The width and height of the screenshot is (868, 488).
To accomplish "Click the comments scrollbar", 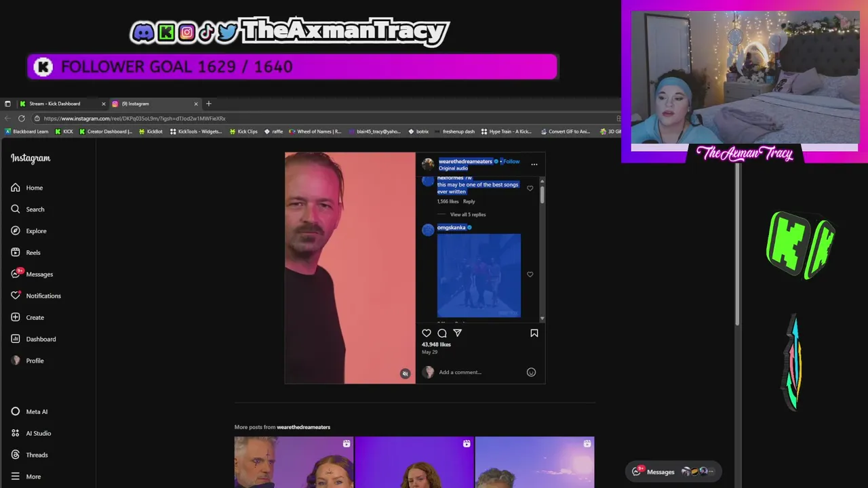I will click(542, 195).
